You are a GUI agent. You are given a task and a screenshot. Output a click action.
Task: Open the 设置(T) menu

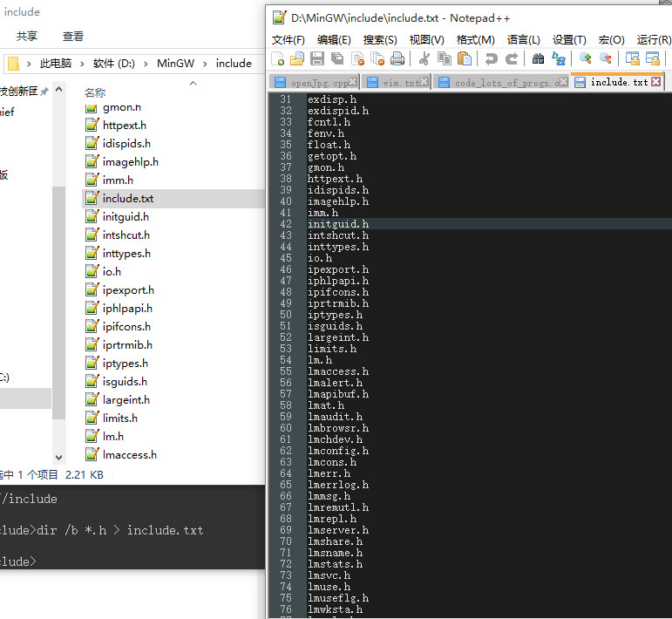(x=569, y=40)
